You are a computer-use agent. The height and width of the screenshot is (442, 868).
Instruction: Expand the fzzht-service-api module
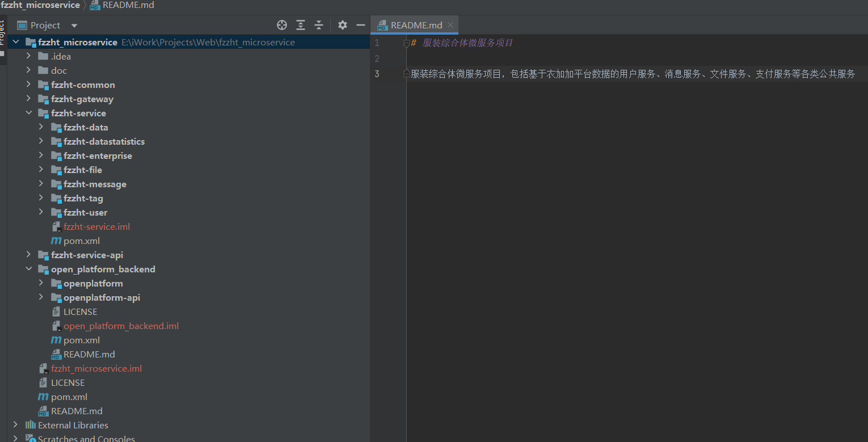click(x=28, y=255)
